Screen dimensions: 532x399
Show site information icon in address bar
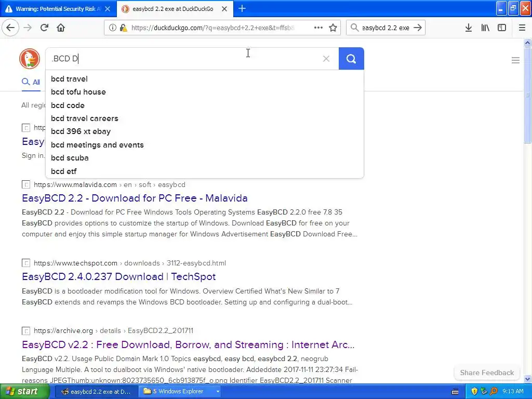click(112, 28)
